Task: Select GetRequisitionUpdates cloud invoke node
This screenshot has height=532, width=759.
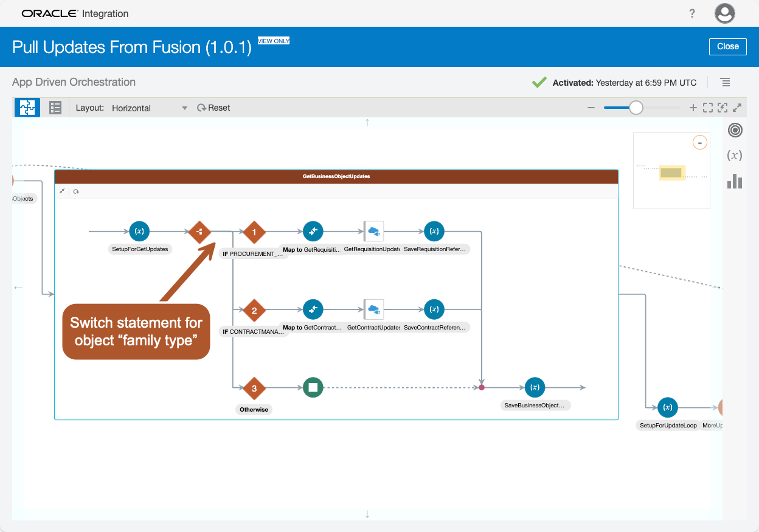Action: click(x=373, y=231)
